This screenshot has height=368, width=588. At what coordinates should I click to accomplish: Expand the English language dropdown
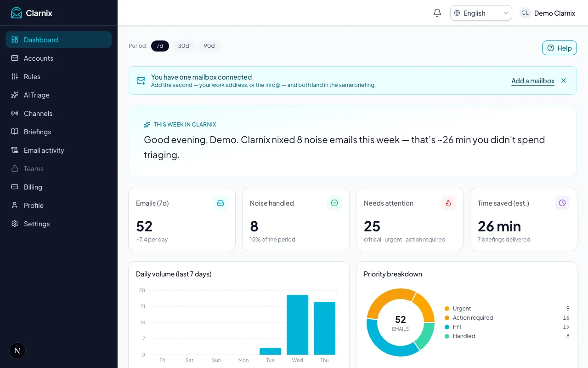pos(481,13)
